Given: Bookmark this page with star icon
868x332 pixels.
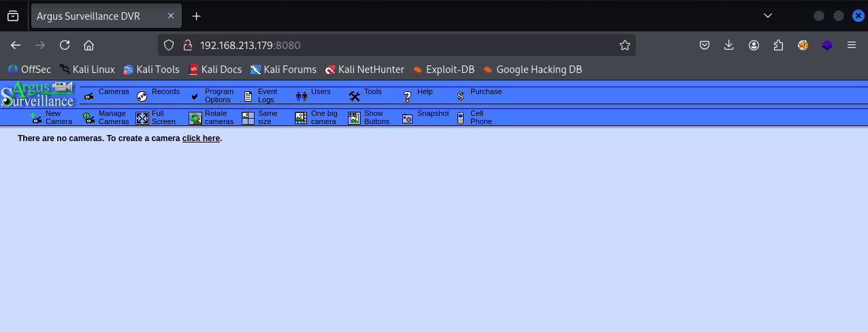Looking at the screenshot, I should [x=624, y=46].
